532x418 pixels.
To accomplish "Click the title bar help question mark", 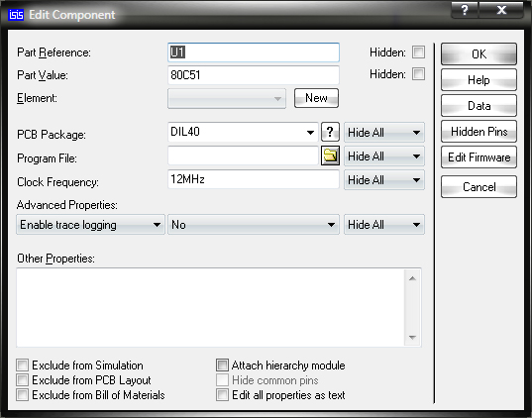I will (465, 10).
